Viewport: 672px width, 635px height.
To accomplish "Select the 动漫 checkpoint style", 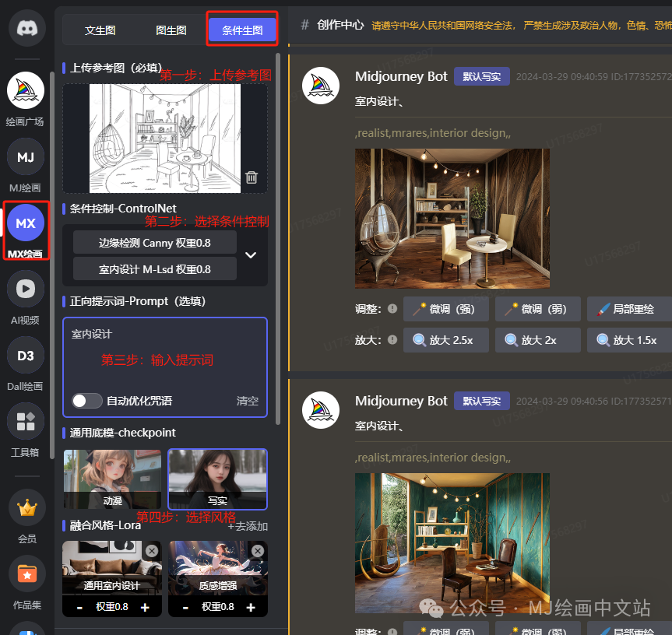I will click(111, 479).
